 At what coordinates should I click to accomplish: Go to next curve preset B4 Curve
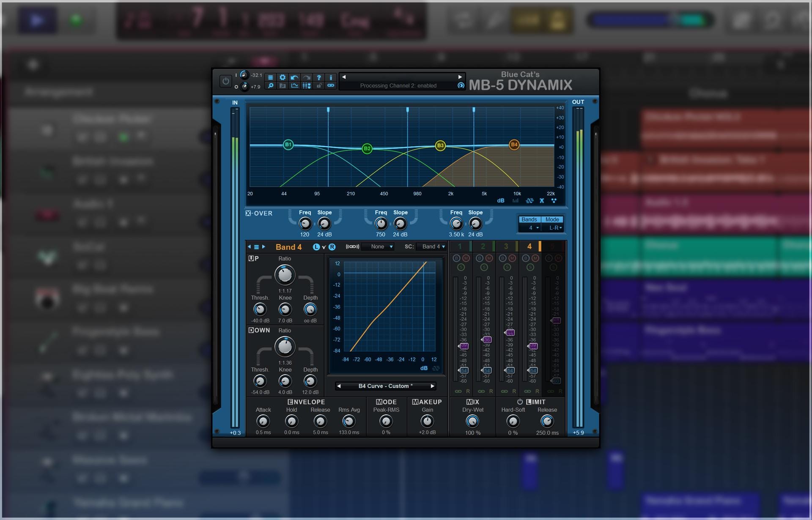click(x=432, y=386)
